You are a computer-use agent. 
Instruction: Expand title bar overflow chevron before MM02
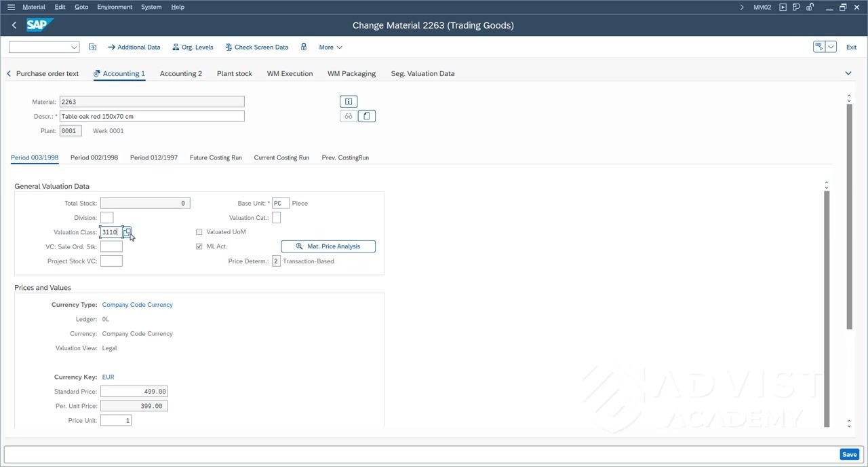[x=742, y=7]
